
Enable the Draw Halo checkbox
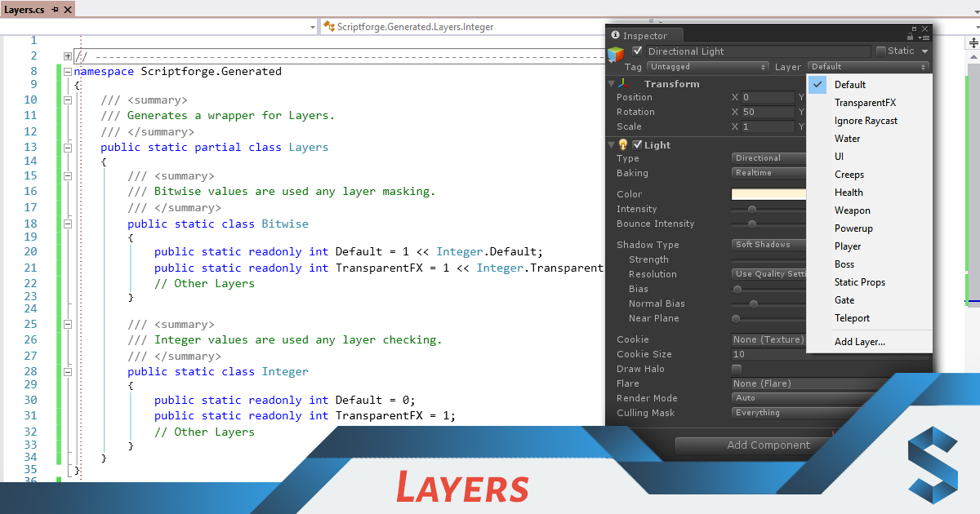737,369
